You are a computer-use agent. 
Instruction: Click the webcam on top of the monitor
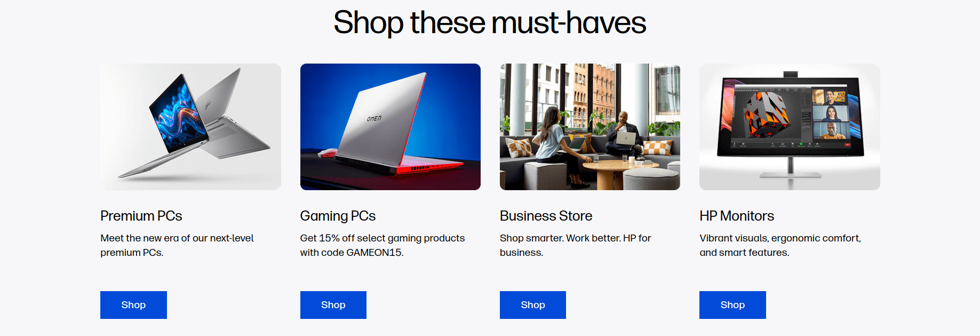click(x=790, y=74)
